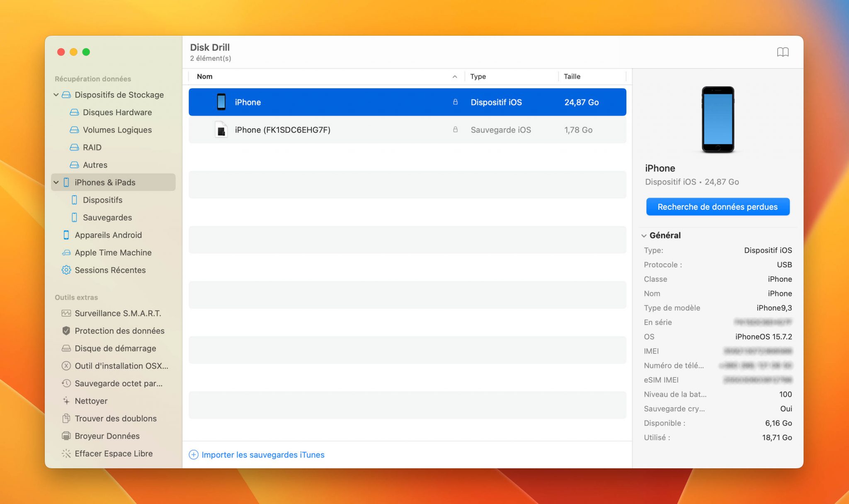Image resolution: width=849 pixels, height=504 pixels.
Task: Click the Sessions Récentes gear icon
Action: click(66, 270)
